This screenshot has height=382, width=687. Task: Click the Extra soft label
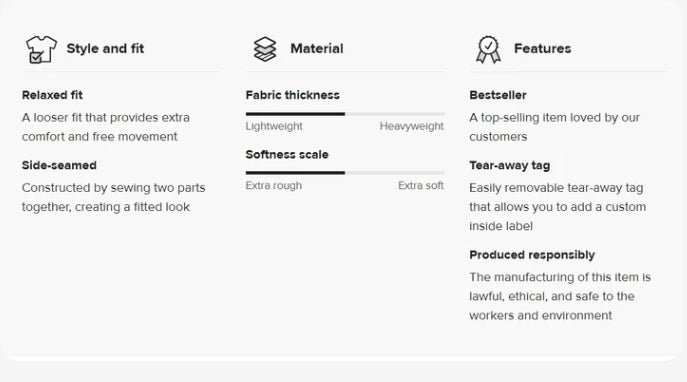[421, 185]
